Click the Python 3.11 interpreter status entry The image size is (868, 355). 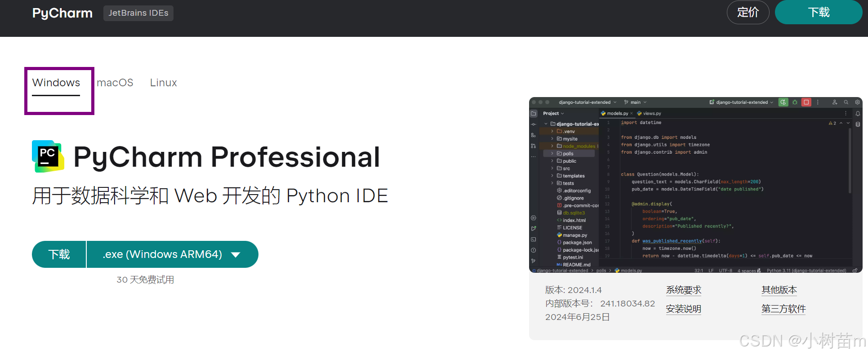(806, 271)
